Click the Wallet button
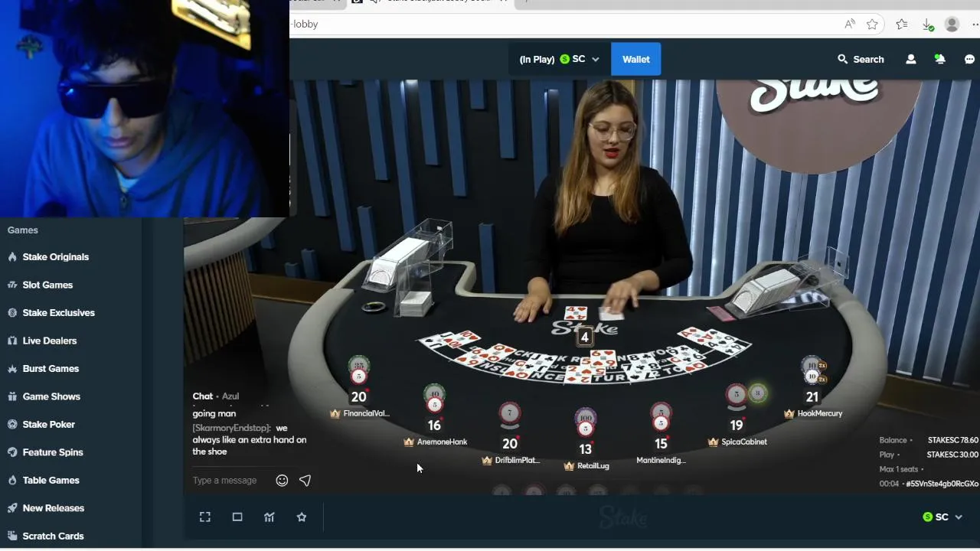980x551 pixels. (x=635, y=59)
